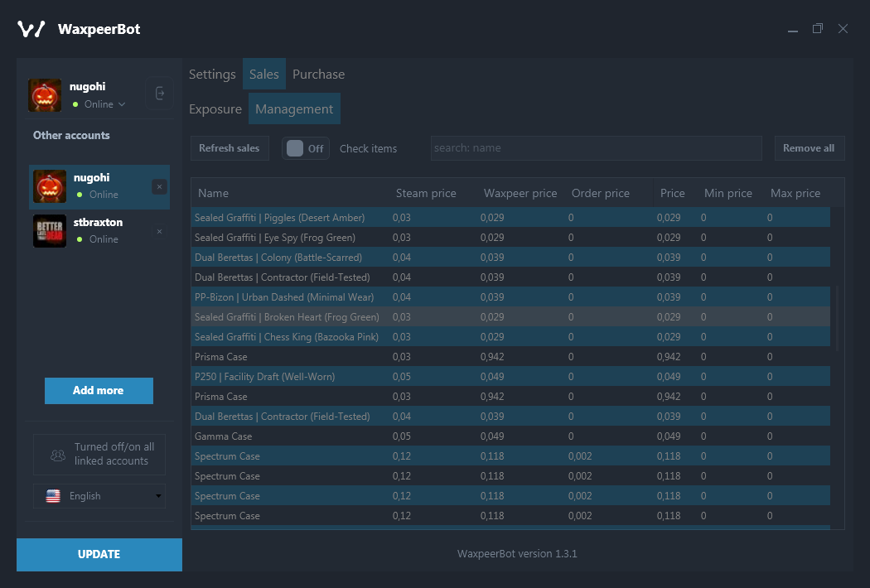
Task: Click the Other accounts heading
Action: 71,135
